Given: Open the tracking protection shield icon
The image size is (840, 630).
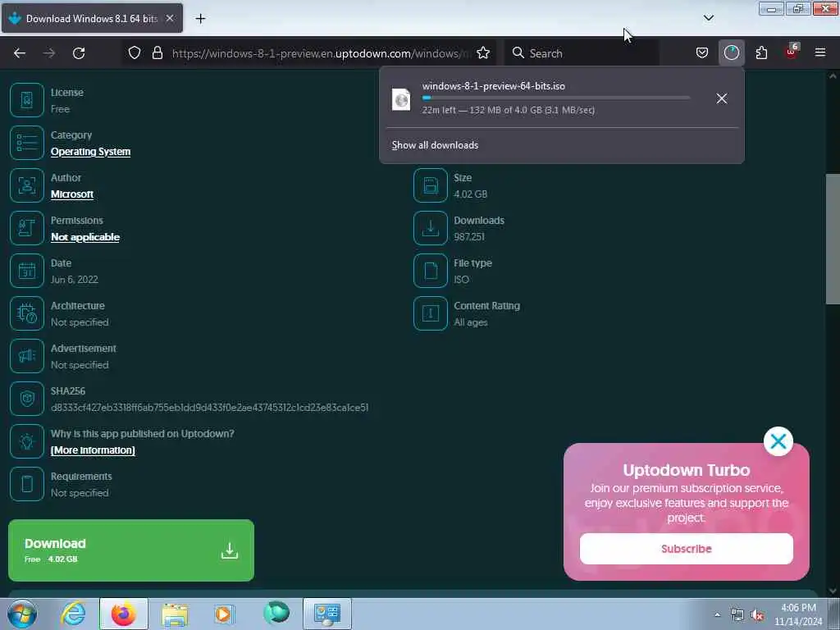Looking at the screenshot, I should pyautogui.click(x=135, y=52).
